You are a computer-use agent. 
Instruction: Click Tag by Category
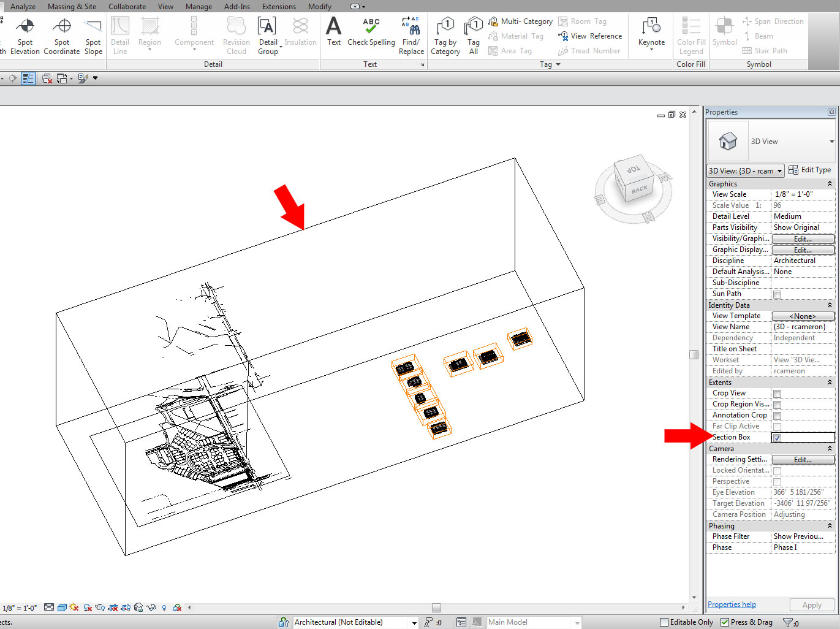[x=445, y=36]
